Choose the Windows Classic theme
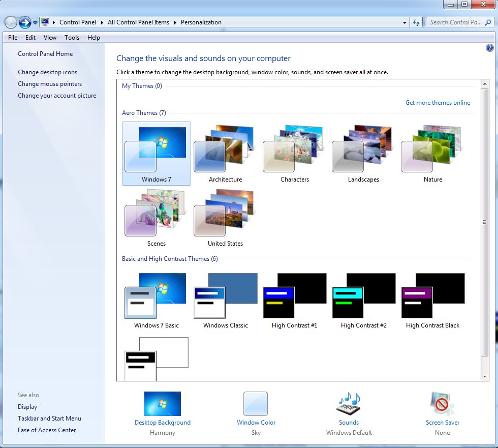 pyautogui.click(x=225, y=300)
